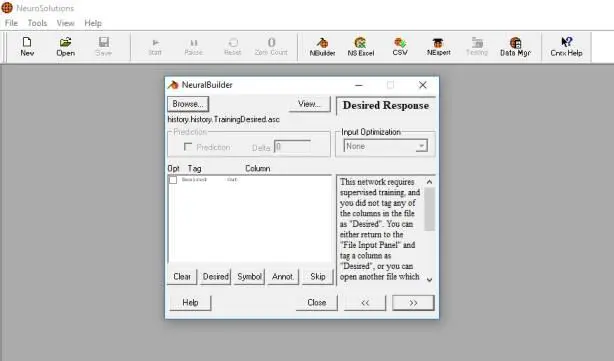Launch NBuilder from the toolbar
This screenshot has height=361, width=614.
[322, 47]
